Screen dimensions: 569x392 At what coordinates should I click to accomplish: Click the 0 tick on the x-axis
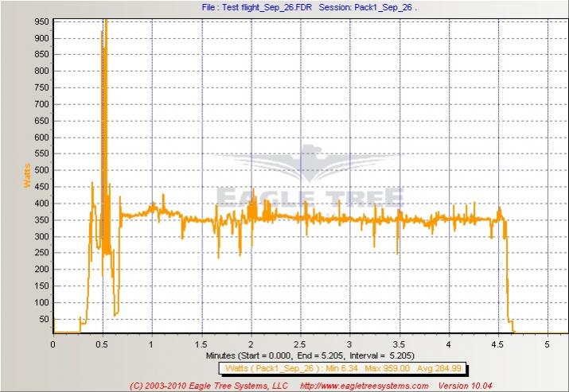coord(53,344)
